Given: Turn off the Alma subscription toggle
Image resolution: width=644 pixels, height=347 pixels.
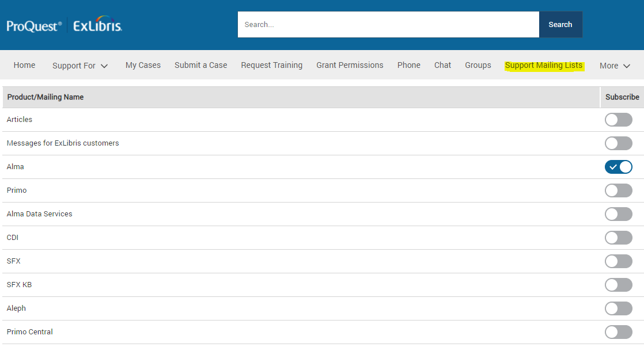Looking at the screenshot, I should (x=618, y=167).
